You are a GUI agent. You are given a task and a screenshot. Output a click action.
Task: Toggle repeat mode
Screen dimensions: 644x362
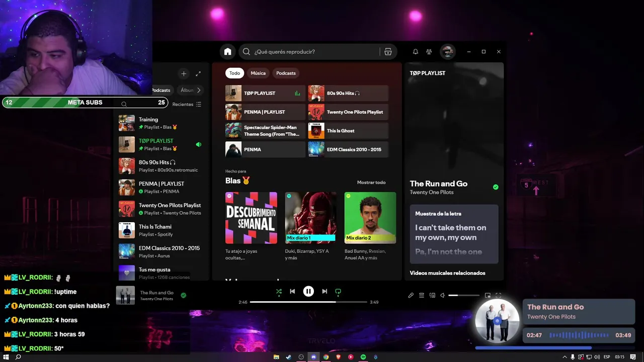pos(338,291)
